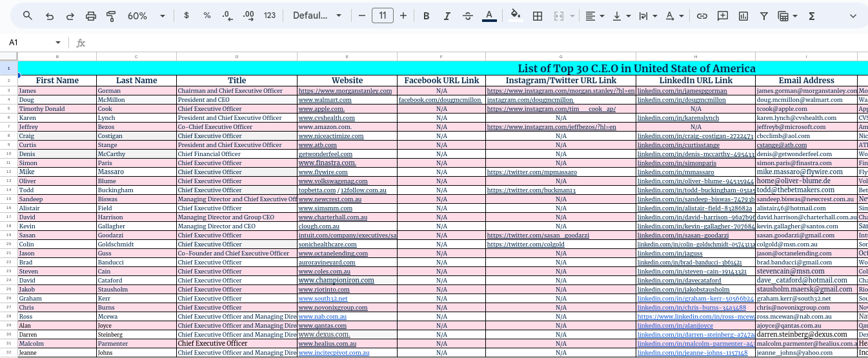Screen dimensions: 868x358
Task: Click the formula bar input
Action: click(478, 43)
